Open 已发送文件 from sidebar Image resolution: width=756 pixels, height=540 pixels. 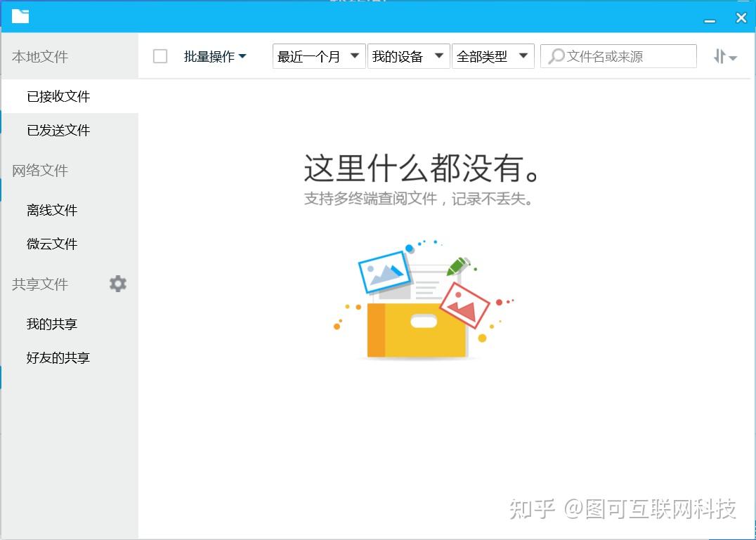click(60, 130)
